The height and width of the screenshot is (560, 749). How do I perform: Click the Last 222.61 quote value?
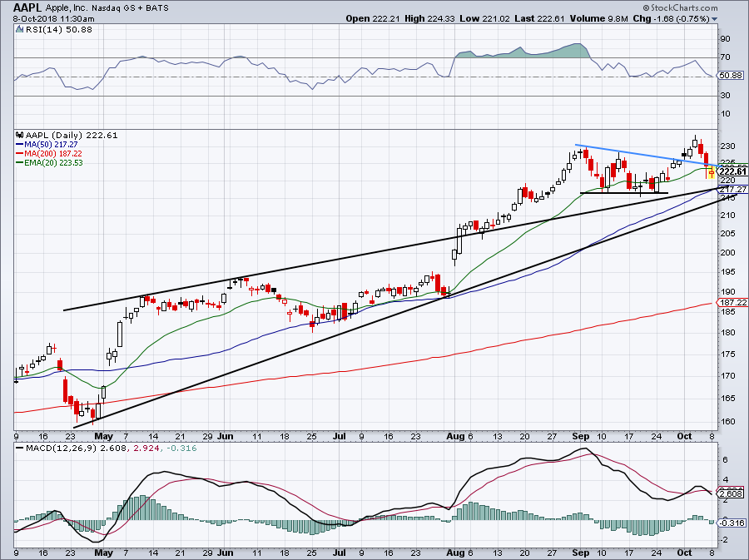point(540,18)
